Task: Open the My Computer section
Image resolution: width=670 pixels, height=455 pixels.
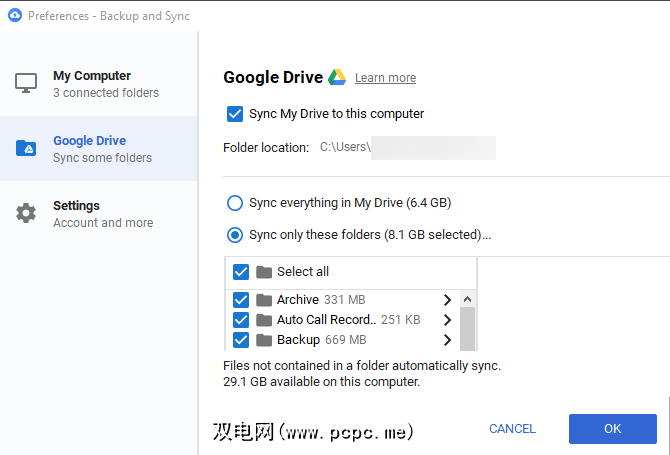Action: point(99,84)
